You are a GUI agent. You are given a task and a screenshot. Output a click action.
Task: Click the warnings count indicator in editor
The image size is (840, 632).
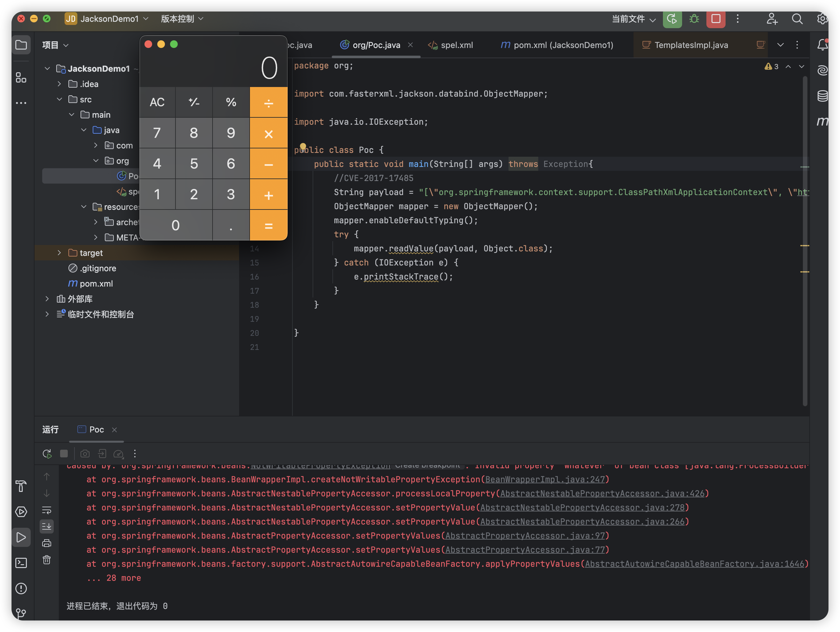pyautogui.click(x=771, y=67)
